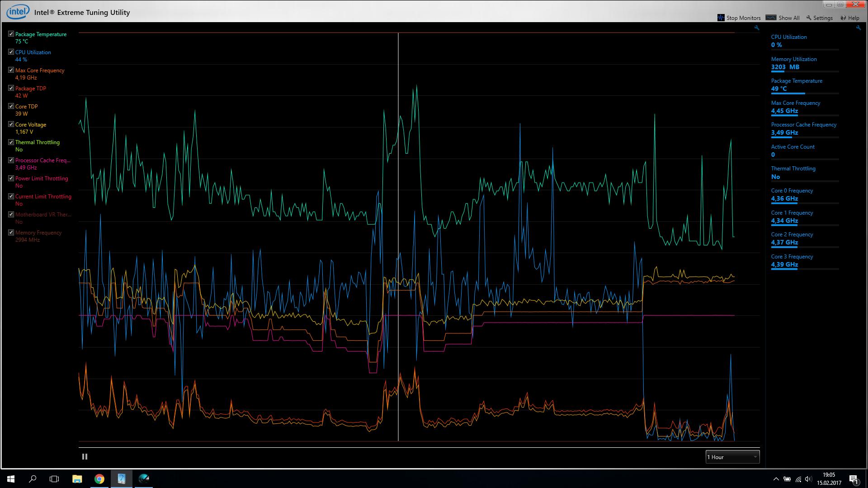Open Windows Search from taskbar
868x488 pixels.
tap(33, 479)
